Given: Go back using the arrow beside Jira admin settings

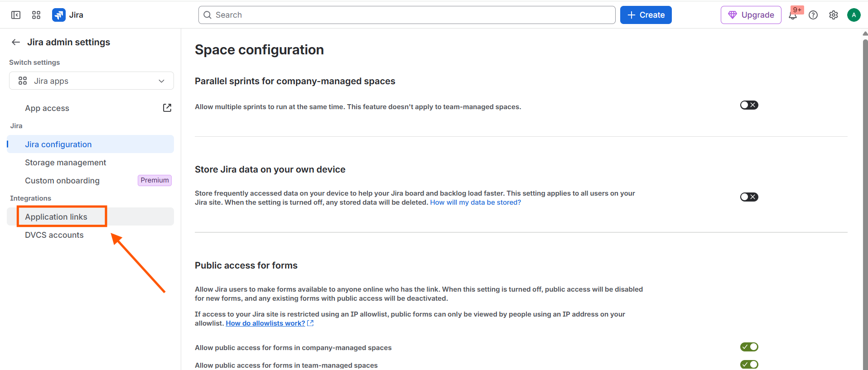Looking at the screenshot, I should tap(16, 42).
